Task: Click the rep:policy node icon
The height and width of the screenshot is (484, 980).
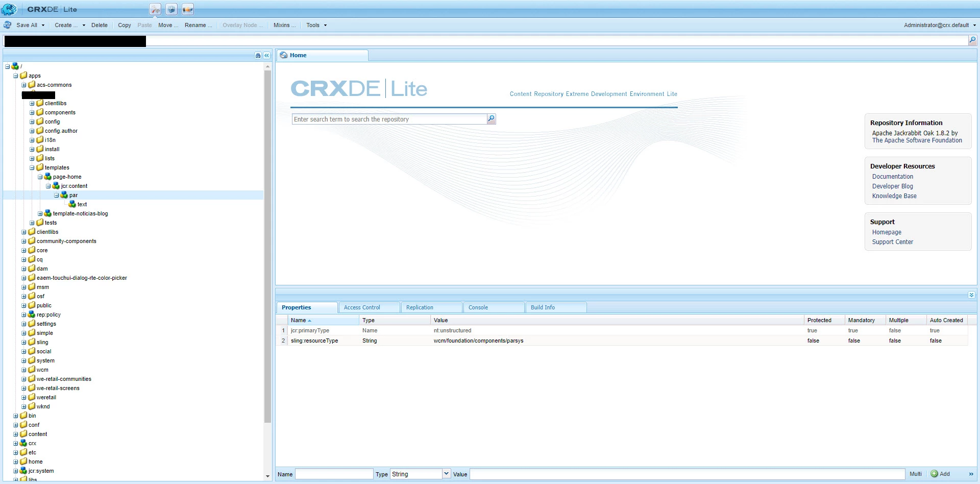Action: tap(31, 314)
